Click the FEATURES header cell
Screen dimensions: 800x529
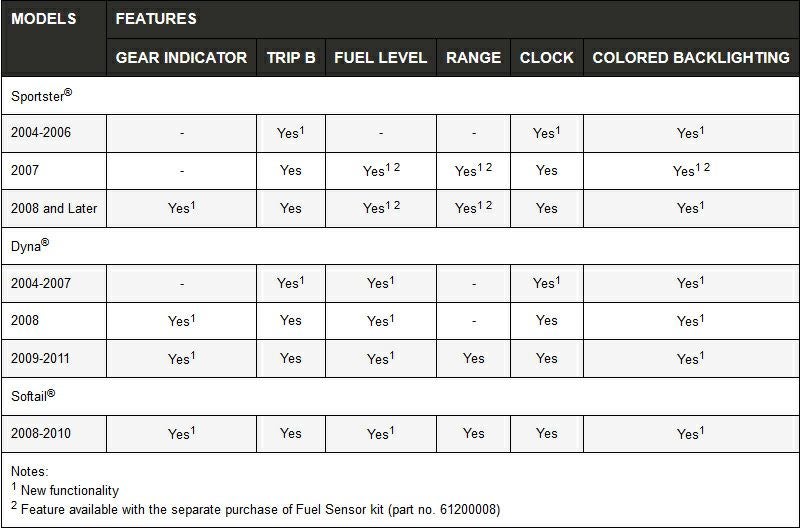[x=156, y=19]
